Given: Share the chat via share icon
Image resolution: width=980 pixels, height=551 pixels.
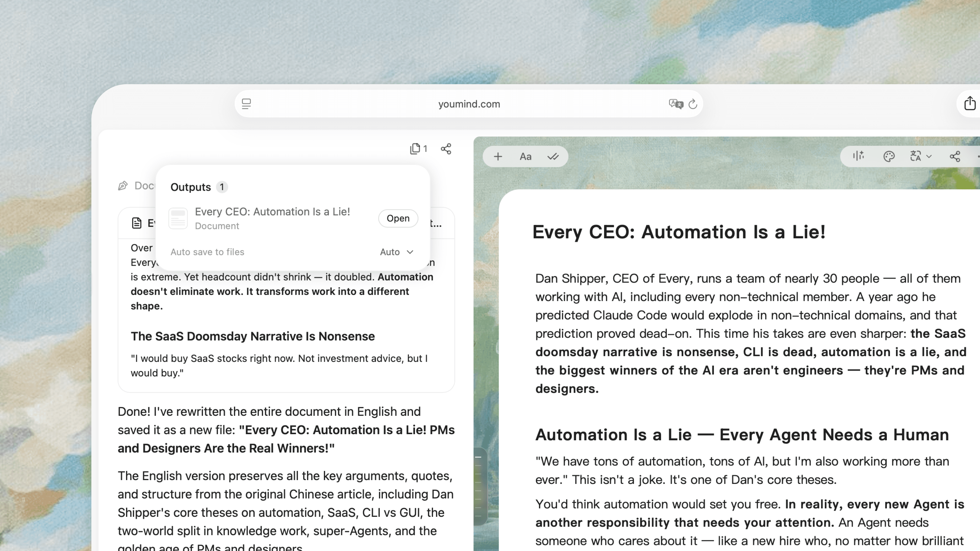Looking at the screenshot, I should [446, 149].
